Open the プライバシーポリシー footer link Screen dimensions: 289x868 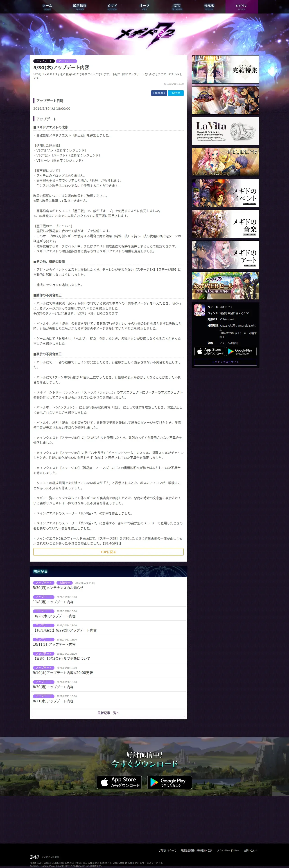pos(228,850)
